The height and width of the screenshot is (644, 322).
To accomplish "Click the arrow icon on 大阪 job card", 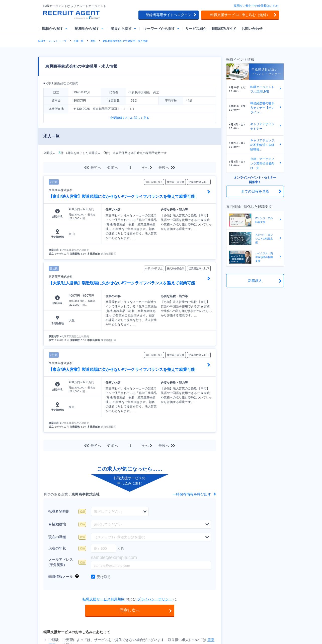I will click(x=209, y=278).
